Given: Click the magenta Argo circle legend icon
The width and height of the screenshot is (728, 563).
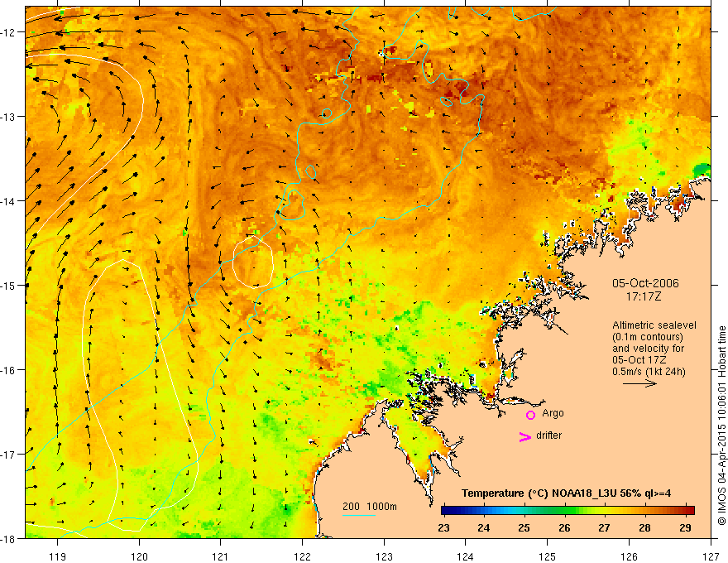Looking at the screenshot, I should pos(530,415).
